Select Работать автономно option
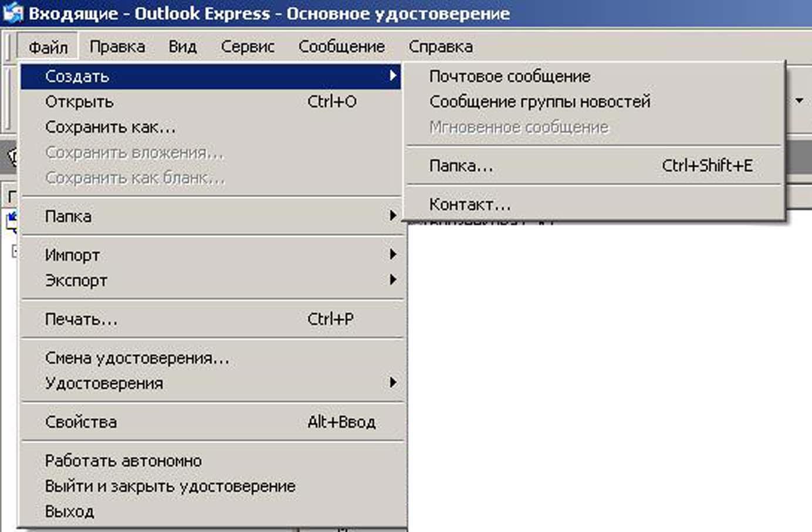Screen dimensions: 812x532 click(211, 460)
